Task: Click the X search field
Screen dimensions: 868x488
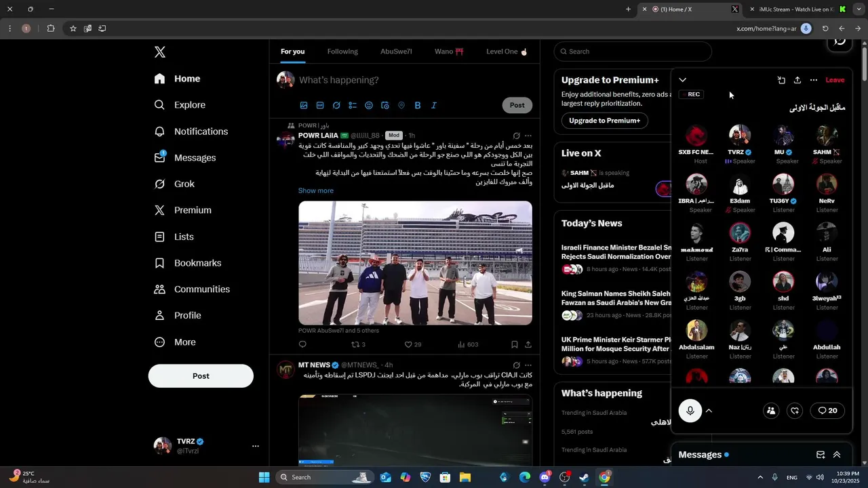Action: pyautogui.click(x=633, y=52)
